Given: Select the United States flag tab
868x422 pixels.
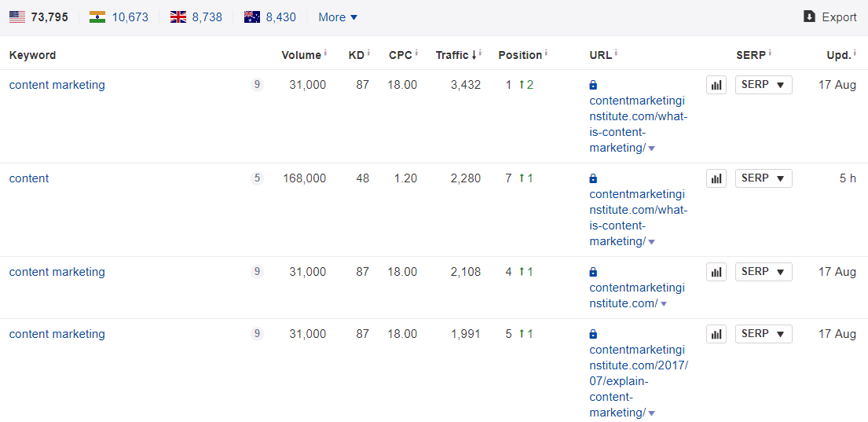Looking at the screenshot, I should click(x=38, y=17).
